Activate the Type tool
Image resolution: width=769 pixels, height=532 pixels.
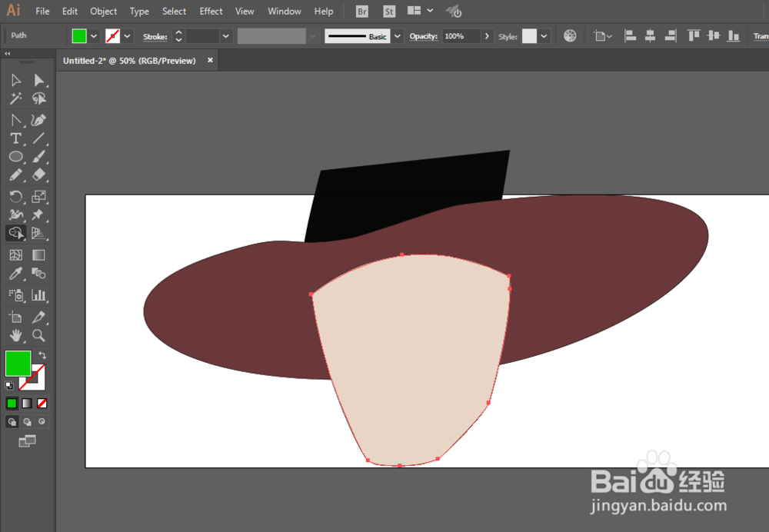(15, 138)
